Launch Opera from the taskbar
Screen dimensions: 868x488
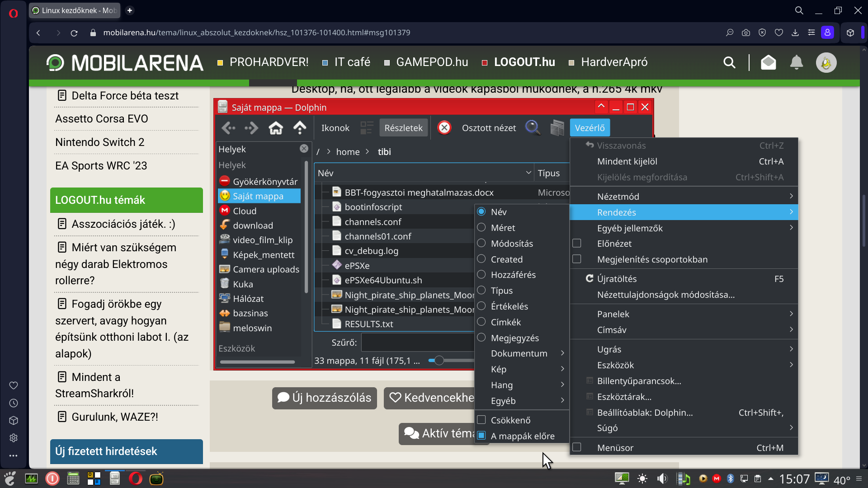point(135,479)
